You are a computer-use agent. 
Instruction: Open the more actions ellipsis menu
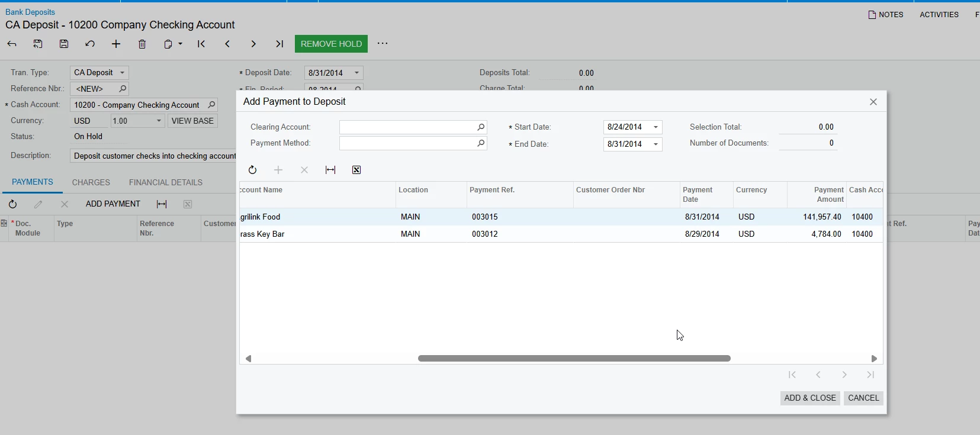[x=383, y=43]
